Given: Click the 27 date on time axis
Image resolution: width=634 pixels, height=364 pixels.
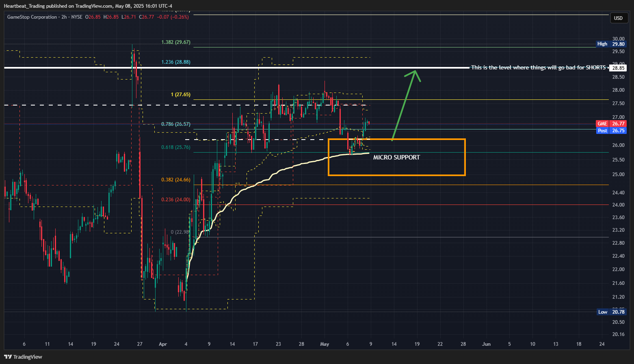Looking at the screenshot, I should pos(140,344).
